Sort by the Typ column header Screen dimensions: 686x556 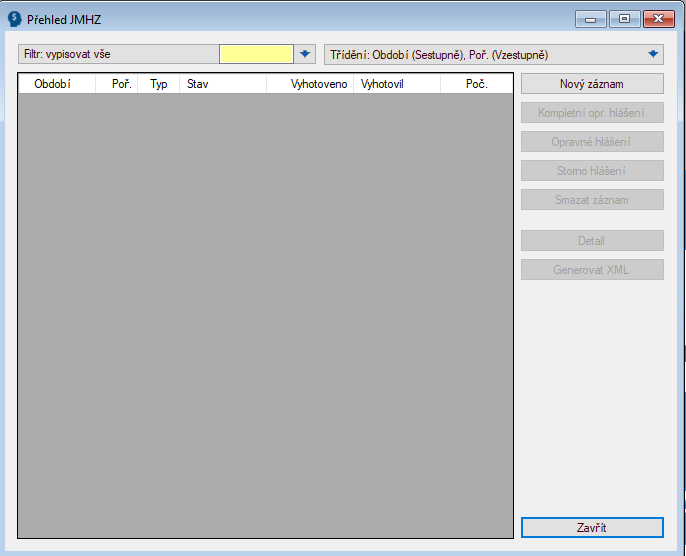click(159, 84)
